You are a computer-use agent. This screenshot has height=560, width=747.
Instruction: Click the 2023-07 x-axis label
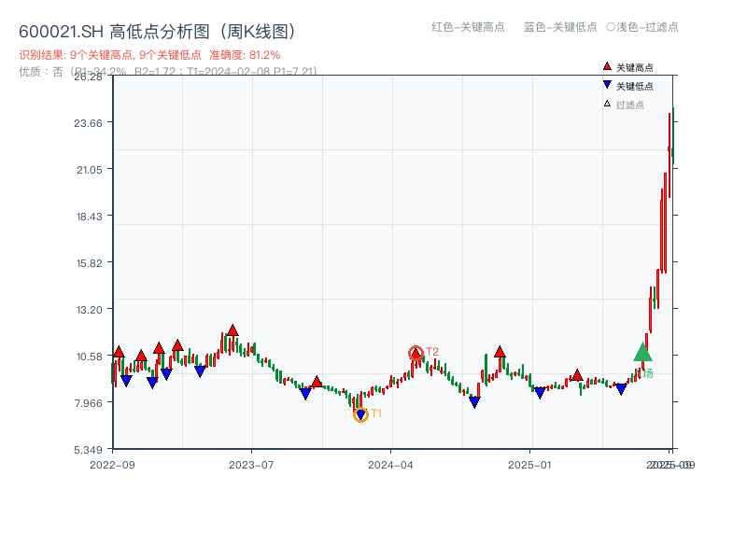coord(251,465)
